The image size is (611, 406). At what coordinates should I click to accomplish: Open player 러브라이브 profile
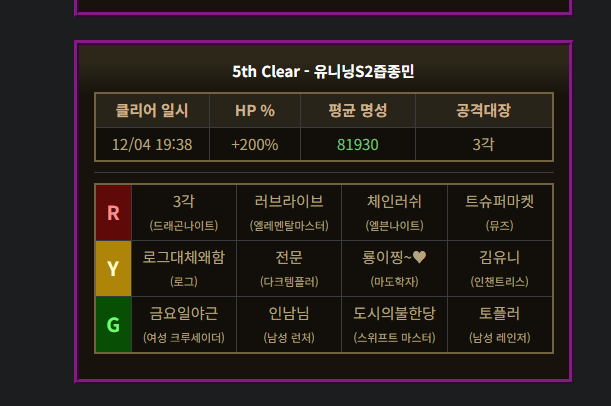pyautogui.click(x=289, y=202)
